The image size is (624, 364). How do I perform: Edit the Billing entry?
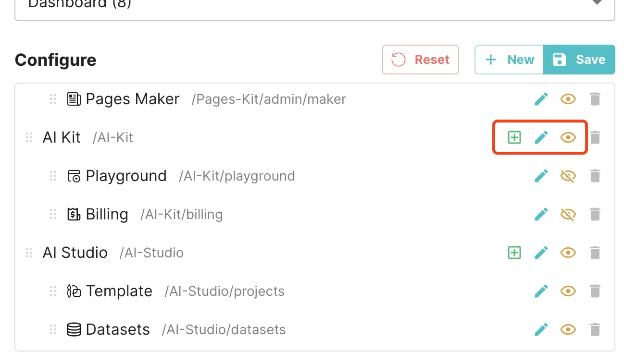click(x=541, y=215)
